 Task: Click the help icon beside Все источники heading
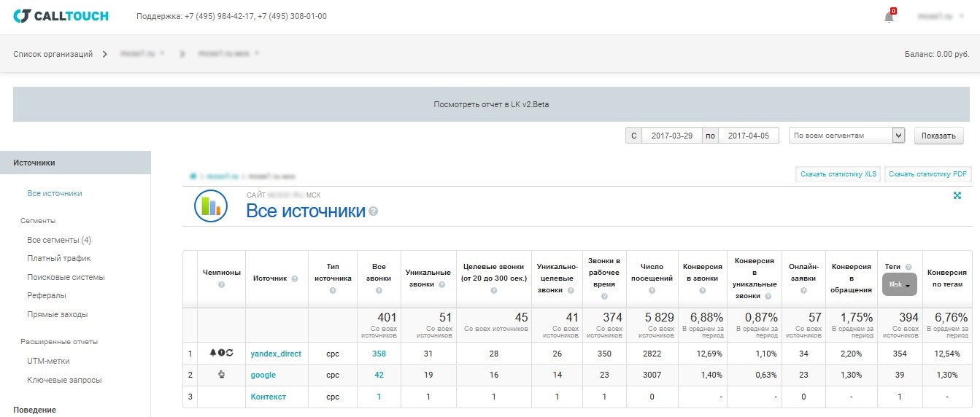point(374,211)
